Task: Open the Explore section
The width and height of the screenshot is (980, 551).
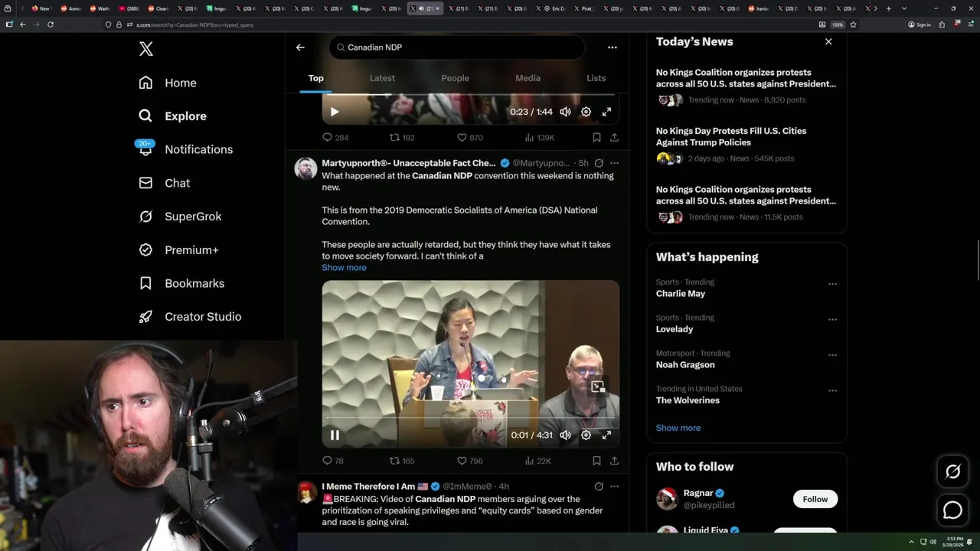Action: click(x=172, y=116)
